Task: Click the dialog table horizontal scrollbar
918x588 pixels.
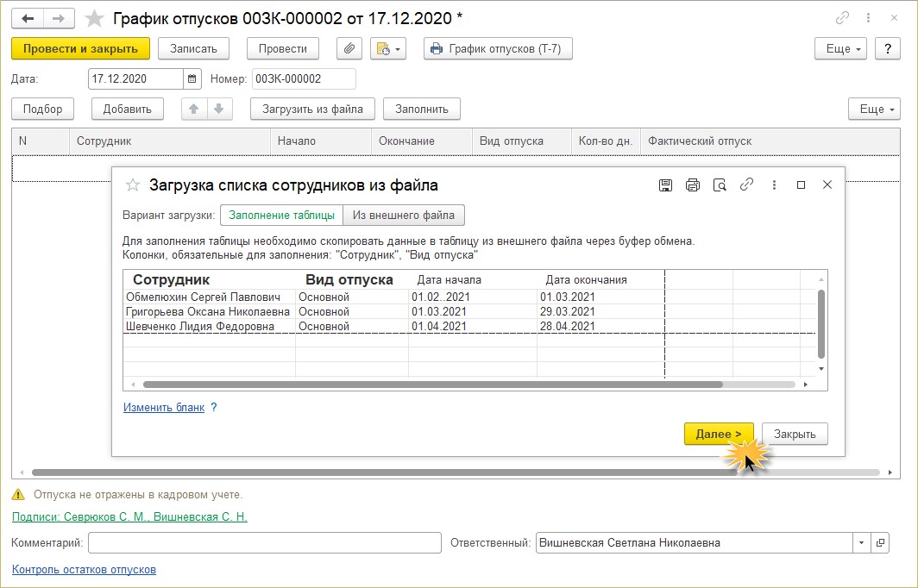Action: (433, 385)
